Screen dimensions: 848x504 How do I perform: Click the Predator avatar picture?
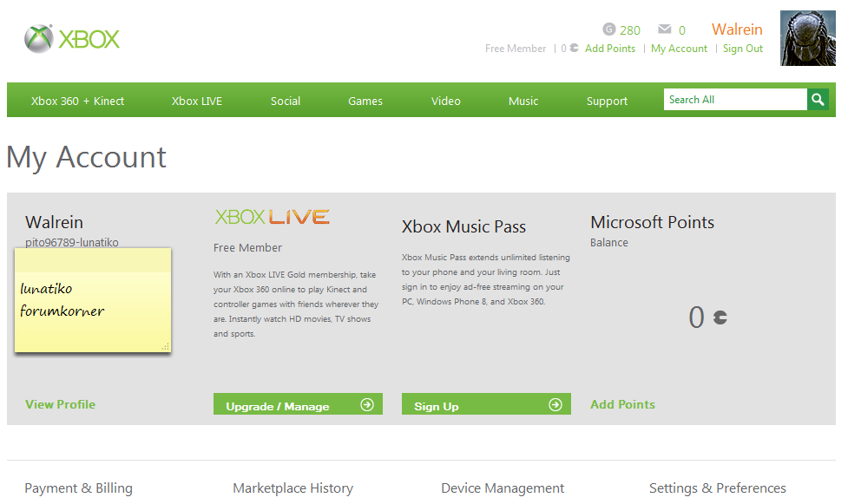pyautogui.click(x=807, y=38)
